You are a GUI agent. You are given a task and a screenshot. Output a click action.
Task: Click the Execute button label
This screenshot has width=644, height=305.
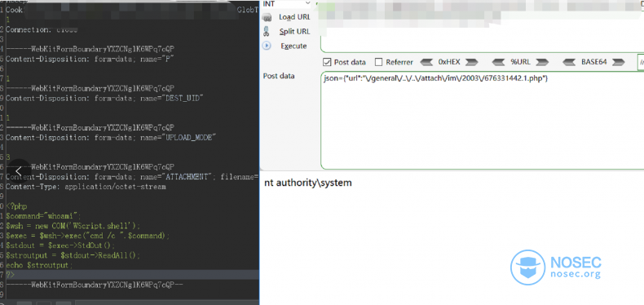tap(293, 46)
